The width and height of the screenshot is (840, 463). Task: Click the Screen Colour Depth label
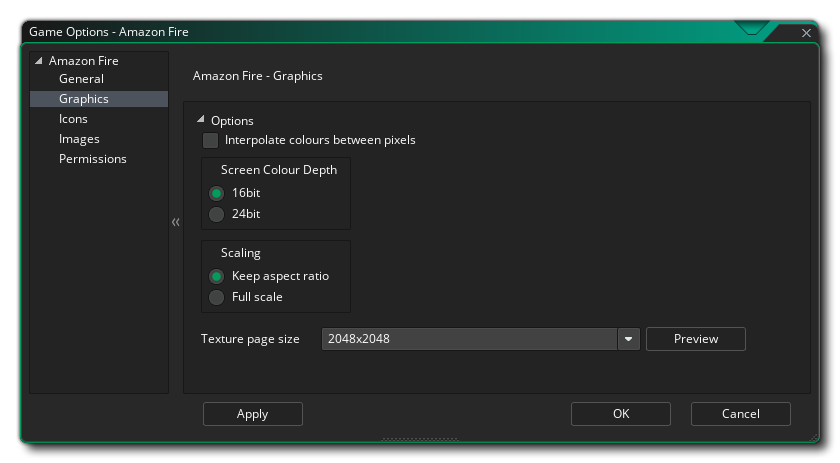tap(279, 170)
